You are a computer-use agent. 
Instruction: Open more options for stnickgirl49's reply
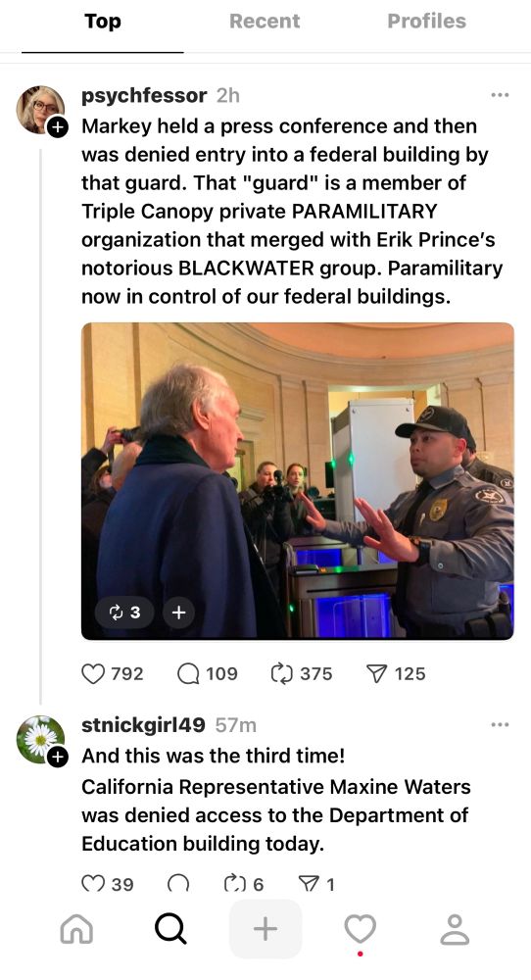point(500,725)
